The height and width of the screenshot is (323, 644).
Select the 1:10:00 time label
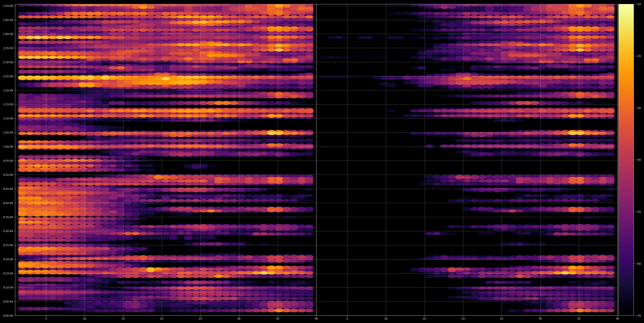(8, 118)
